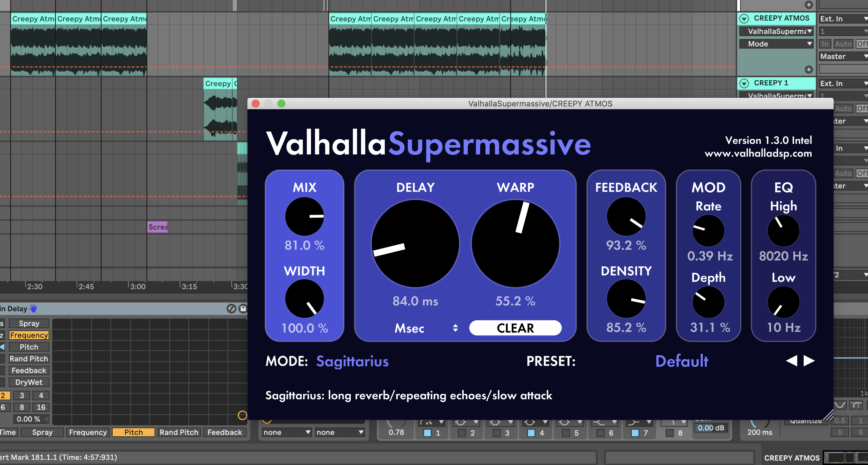
Task: Toggle EQ band 2 checkbox
Action: tap(462, 433)
